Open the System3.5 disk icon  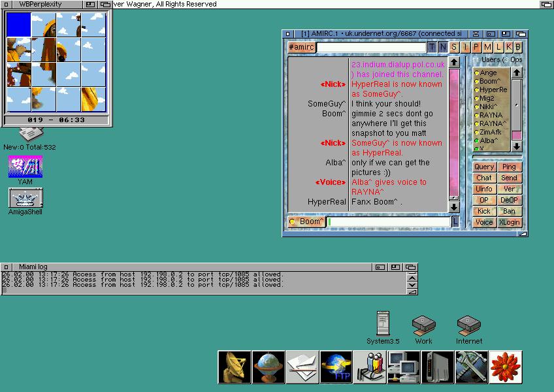tap(383, 324)
